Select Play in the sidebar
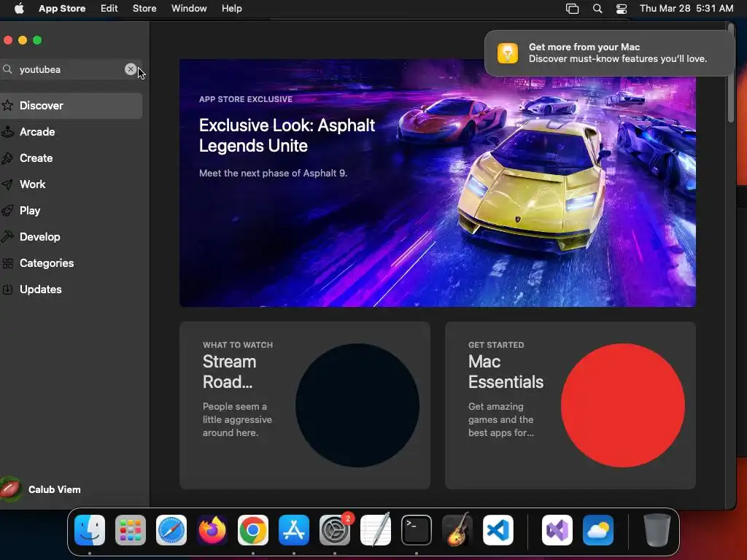Screen dimensions: 747x560 point(71,211)
